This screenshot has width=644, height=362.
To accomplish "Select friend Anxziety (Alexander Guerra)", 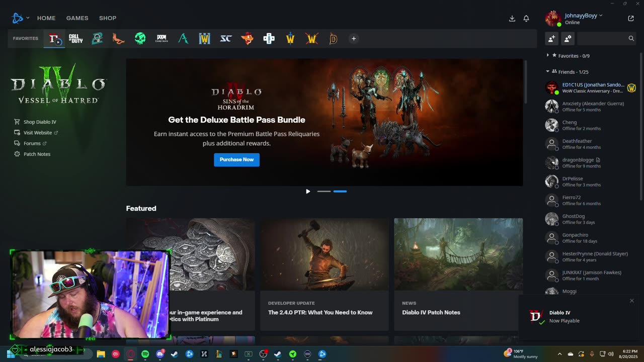I will pyautogui.click(x=591, y=106).
